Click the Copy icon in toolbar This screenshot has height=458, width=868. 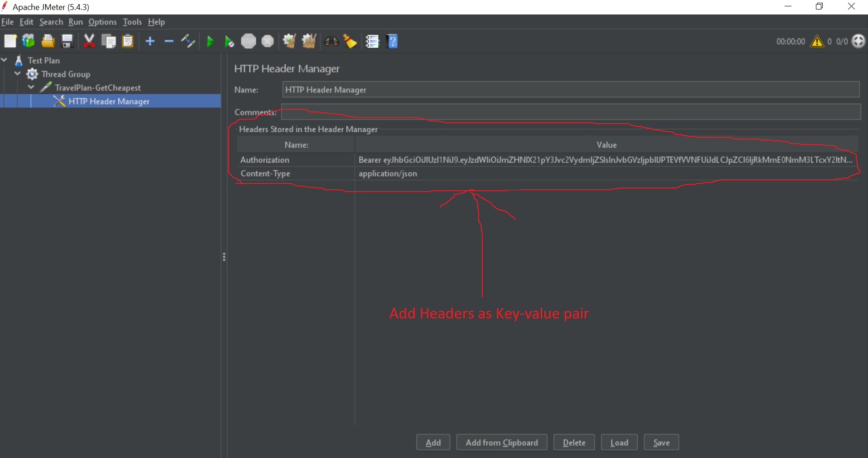point(109,41)
